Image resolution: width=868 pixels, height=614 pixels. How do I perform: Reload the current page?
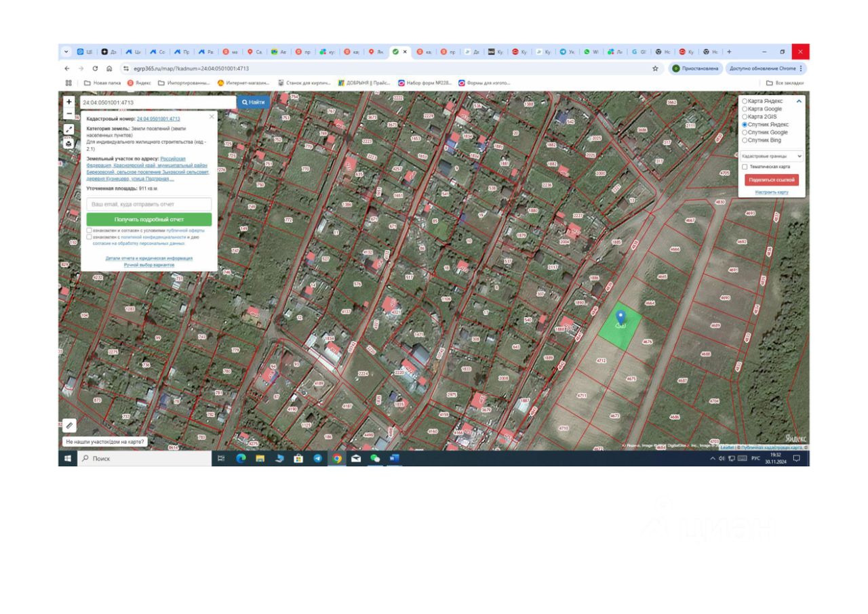pyautogui.click(x=95, y=68)
